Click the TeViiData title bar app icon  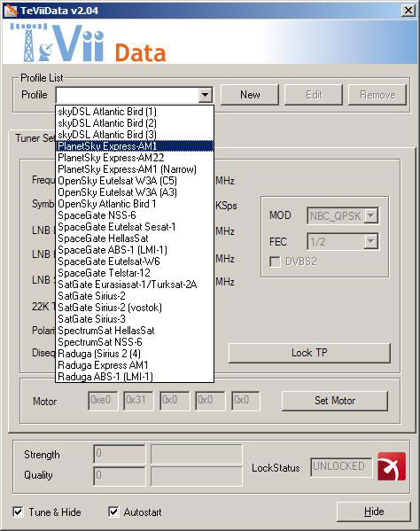(11, 10)
